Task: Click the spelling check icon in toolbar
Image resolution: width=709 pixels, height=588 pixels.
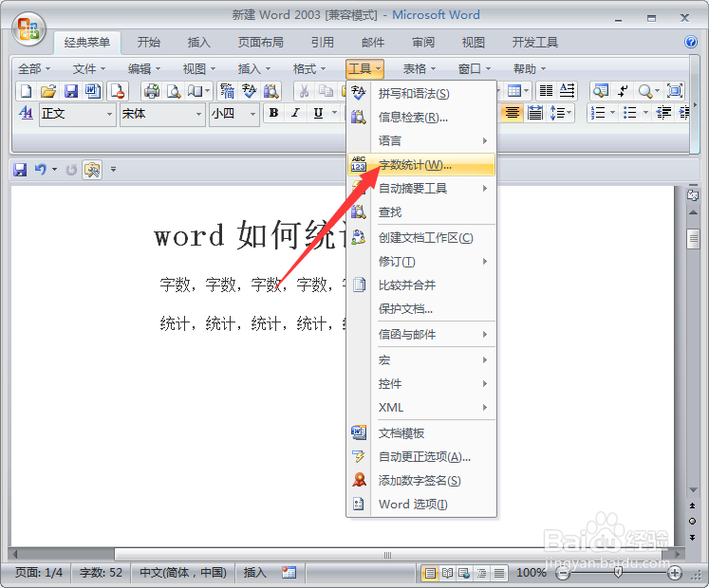Action: point(249,91)
